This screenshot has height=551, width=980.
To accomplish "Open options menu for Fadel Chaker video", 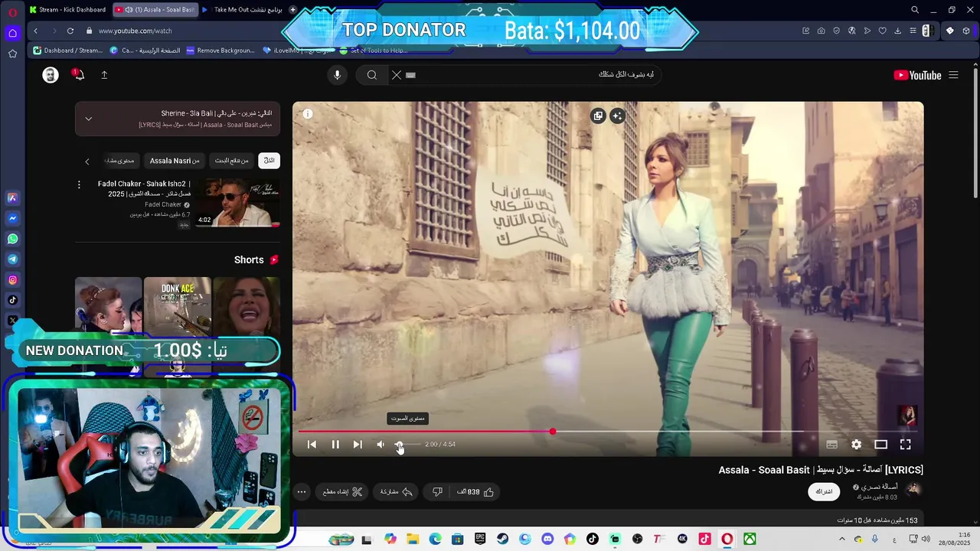I will pyautogui.click(x=79, y=184).
